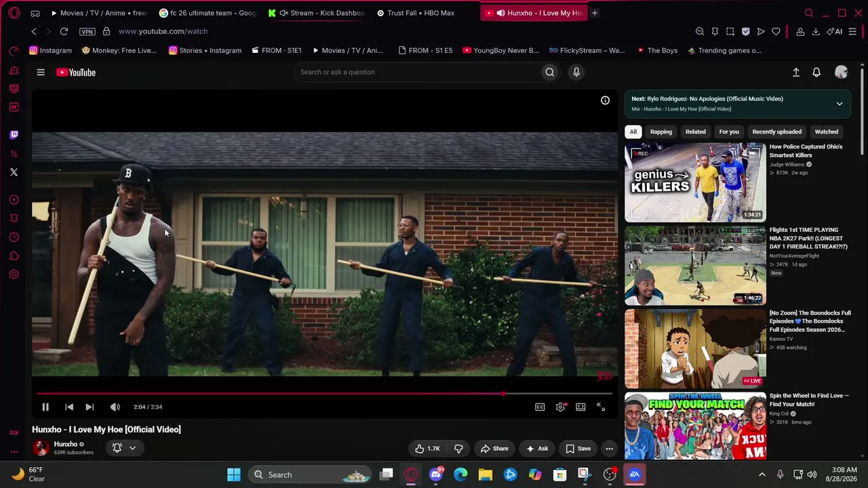Select the Related filter chip
Screen dimensions: 868x488
point(696,131)
